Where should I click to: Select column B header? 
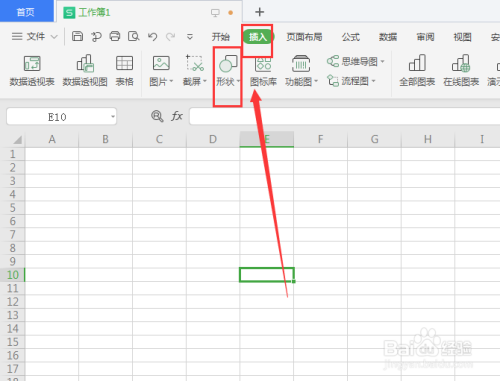pyautogui.click(x=105, y=139)
